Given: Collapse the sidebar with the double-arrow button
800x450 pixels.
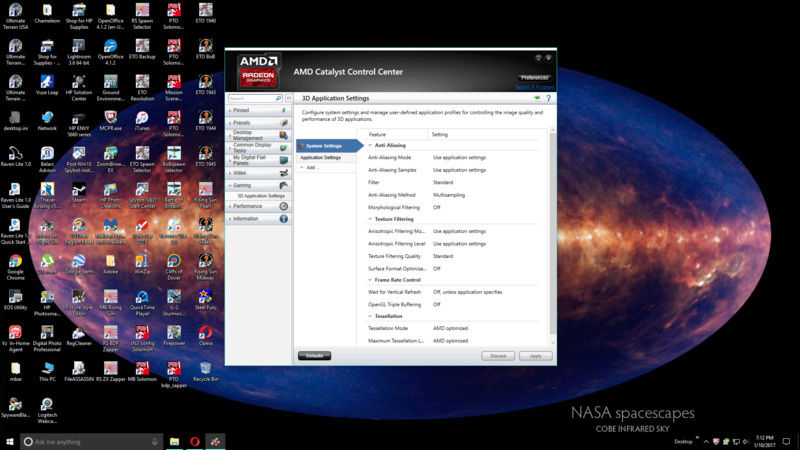Looking at the screenshot, I should coord(289,98).
